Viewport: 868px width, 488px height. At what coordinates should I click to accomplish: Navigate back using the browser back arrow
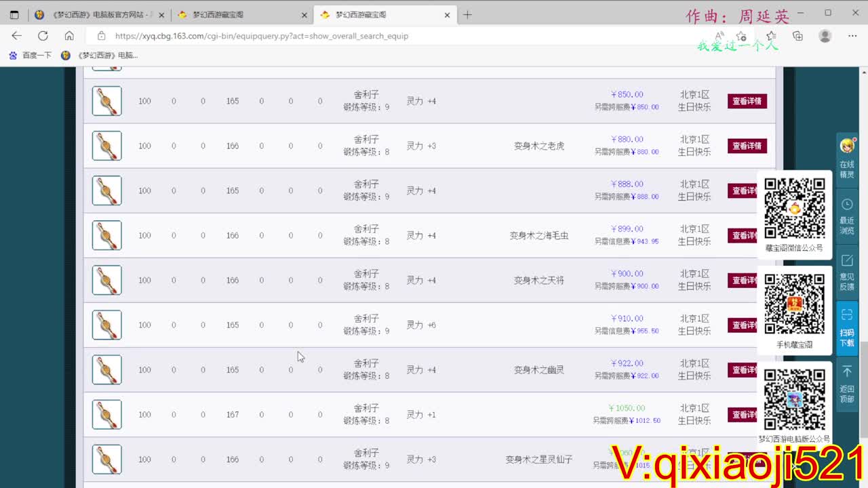coord(16,36)
